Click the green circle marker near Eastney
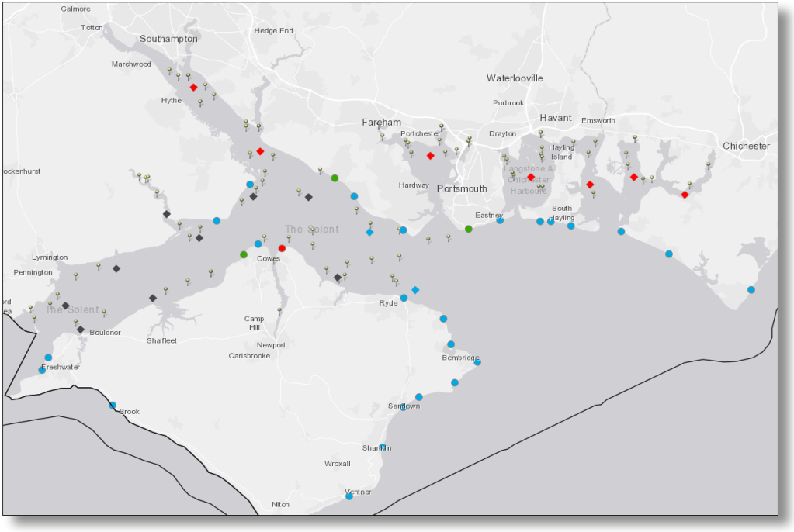Viewport: 794px width, 532px height. tap(468, 229)
